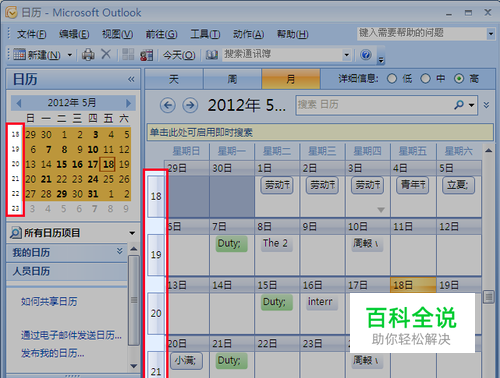Delete item using the X toolbar icon
500x378 pixels.
click(106, 54)
